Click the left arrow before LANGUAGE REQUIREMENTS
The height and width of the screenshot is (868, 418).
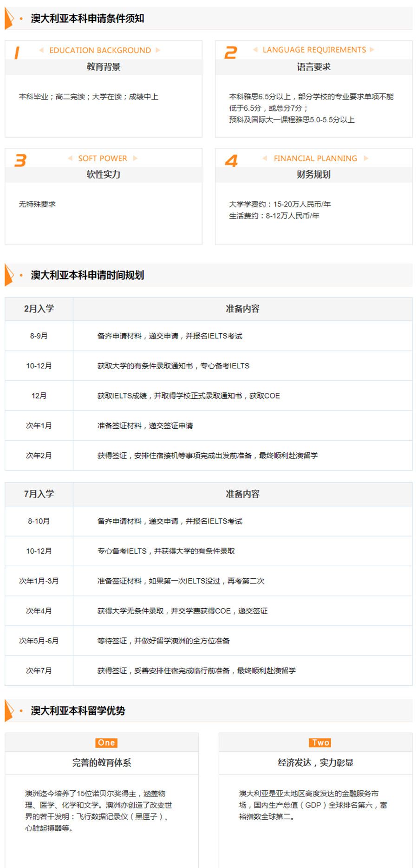[255, 50]
